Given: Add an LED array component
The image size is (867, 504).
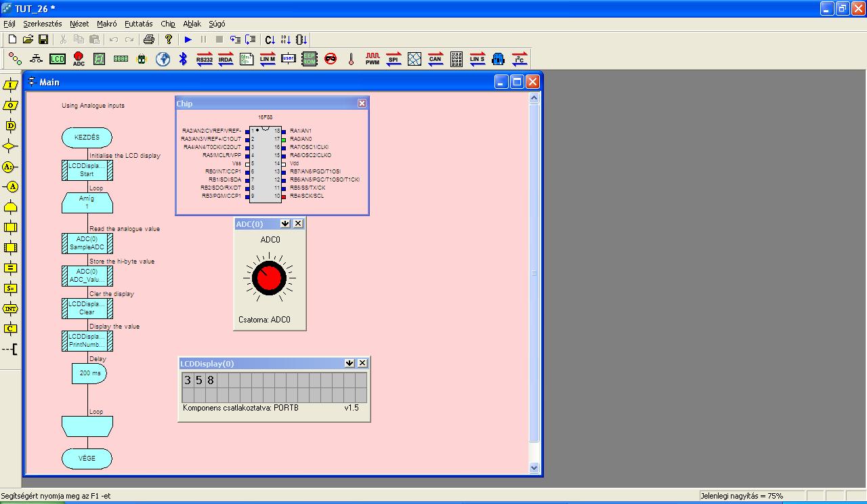Looking at the screenshot, I should pos(16,59).
